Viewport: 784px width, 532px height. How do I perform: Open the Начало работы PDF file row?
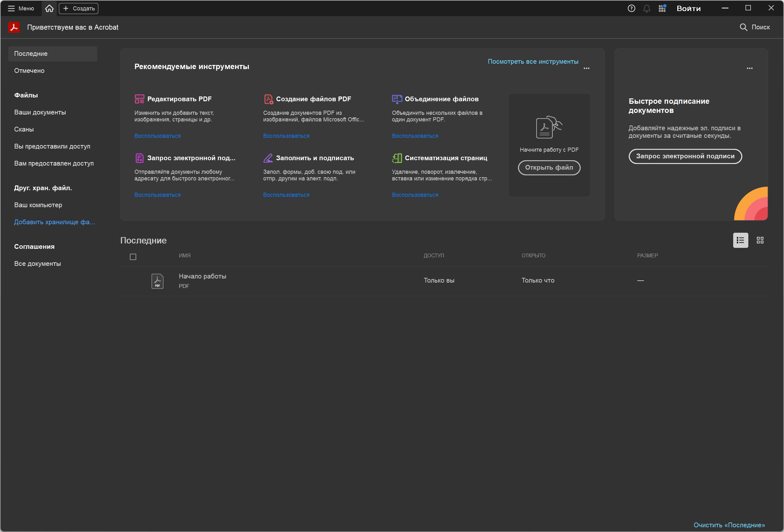coord(202,277)
